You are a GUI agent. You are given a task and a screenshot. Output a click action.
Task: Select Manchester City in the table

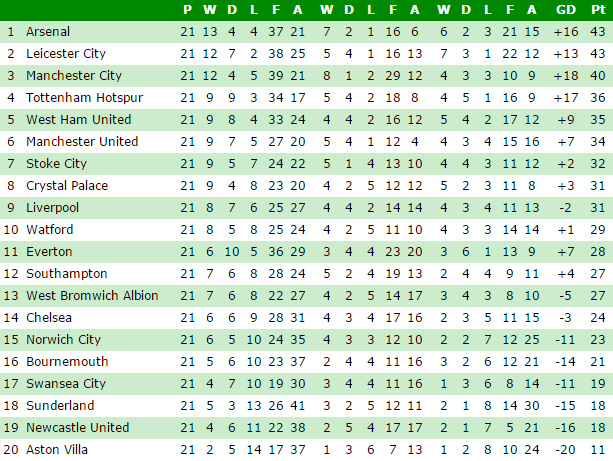point(73,76)
